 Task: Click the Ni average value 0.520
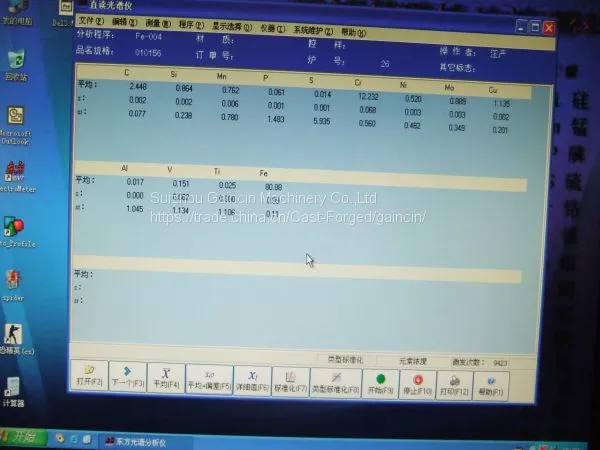413,99
